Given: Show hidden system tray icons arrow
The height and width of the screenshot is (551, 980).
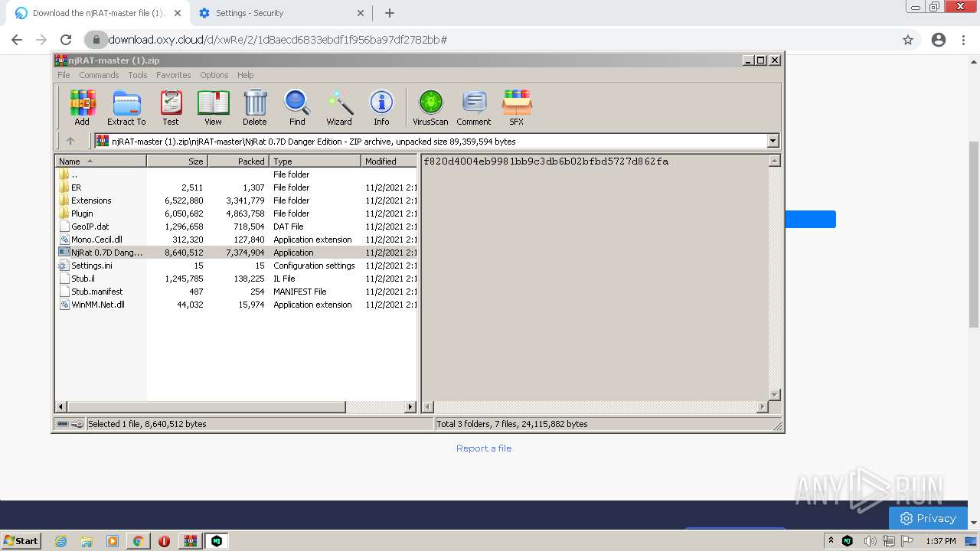Looking at the screenshot, I should tap(831, 540).
